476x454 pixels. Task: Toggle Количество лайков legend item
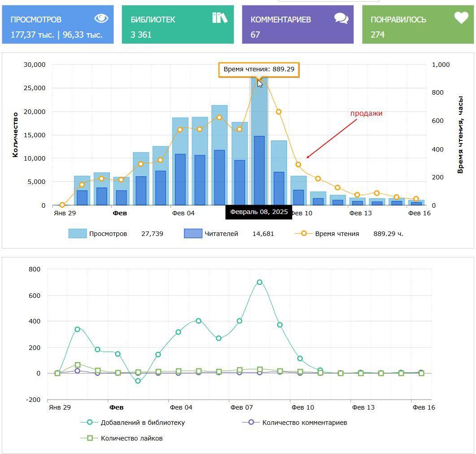(x=131, y=438)
